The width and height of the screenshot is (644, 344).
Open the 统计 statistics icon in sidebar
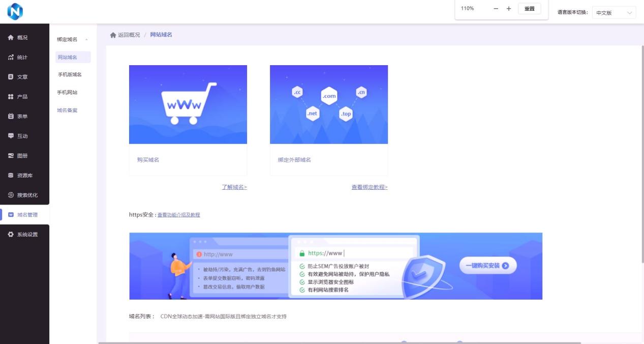(11, 58)
